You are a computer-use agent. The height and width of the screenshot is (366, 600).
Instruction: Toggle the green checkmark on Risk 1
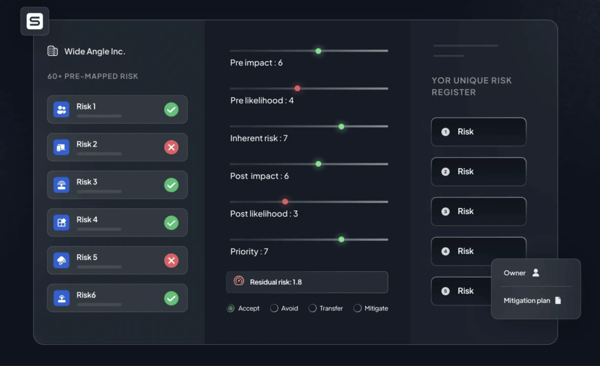tap(171, 109)
